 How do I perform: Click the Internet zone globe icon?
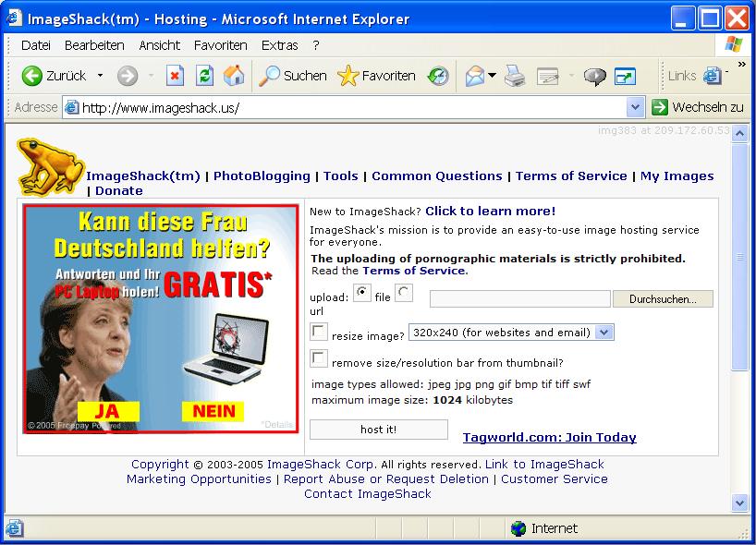pos(518,528)
